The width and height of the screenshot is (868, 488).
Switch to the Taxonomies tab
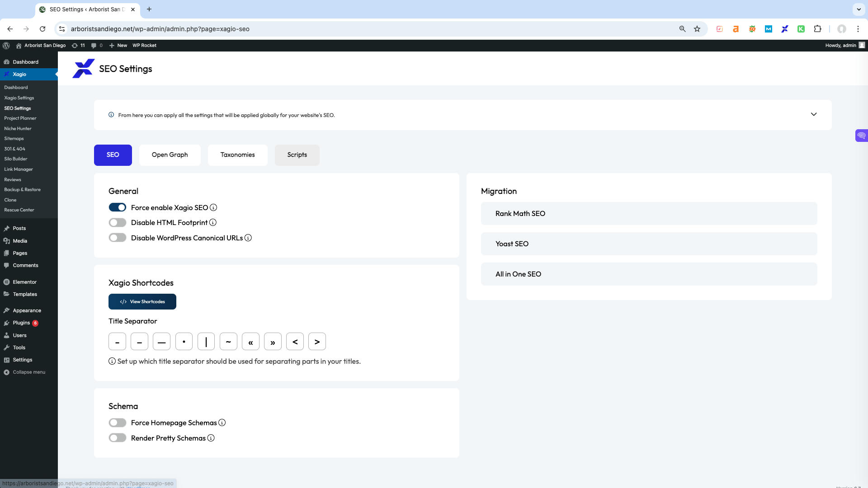click(238, 155)
